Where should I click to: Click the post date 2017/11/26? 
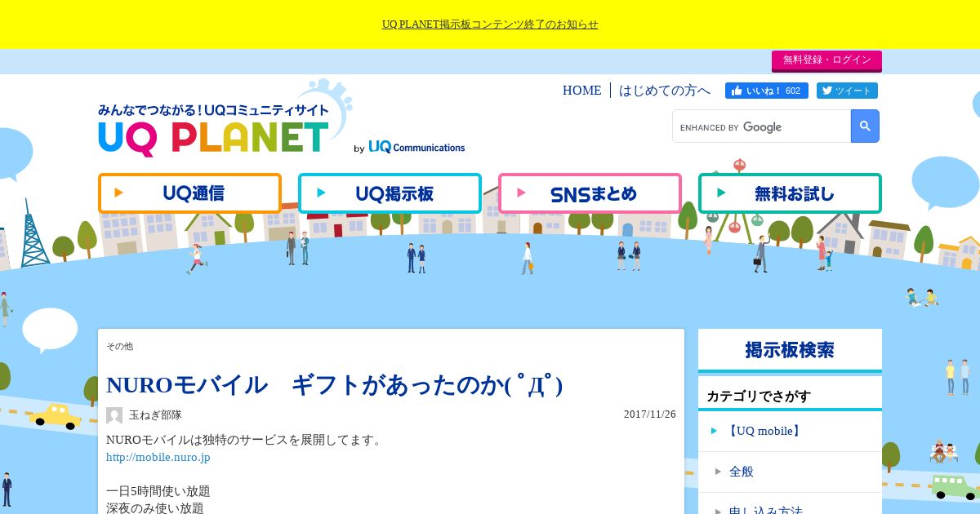[x=650, y=414]
